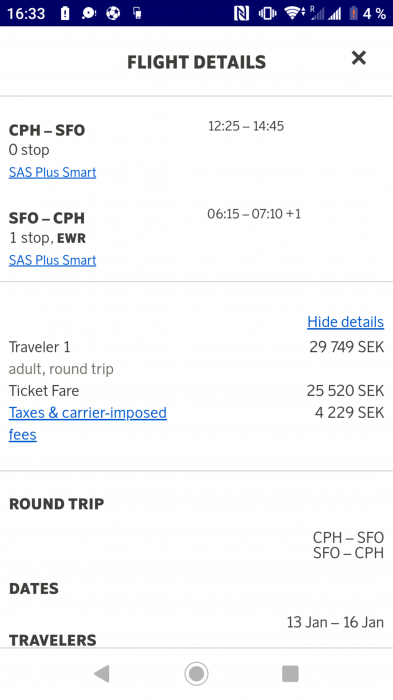Image resolution: width=393 pixels, height=700 pixels.
Task: Tap the NFC icon in status bar
Action: click(241, 13)
